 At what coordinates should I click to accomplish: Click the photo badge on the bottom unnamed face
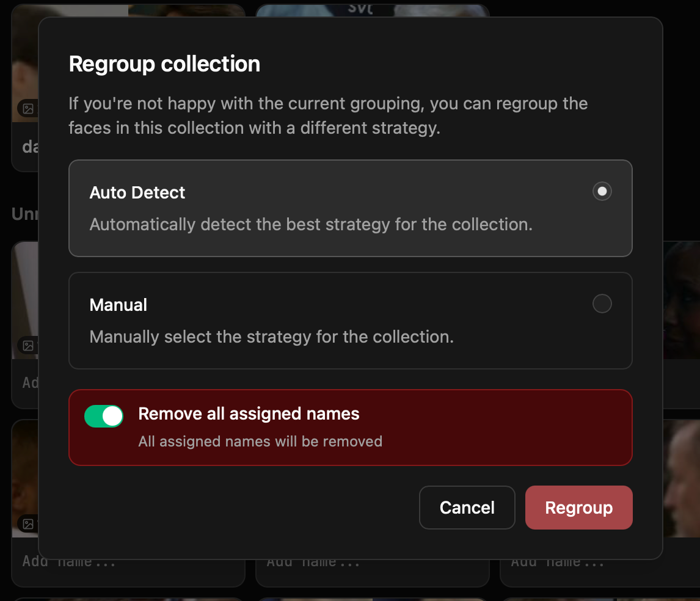click(27, 523)
